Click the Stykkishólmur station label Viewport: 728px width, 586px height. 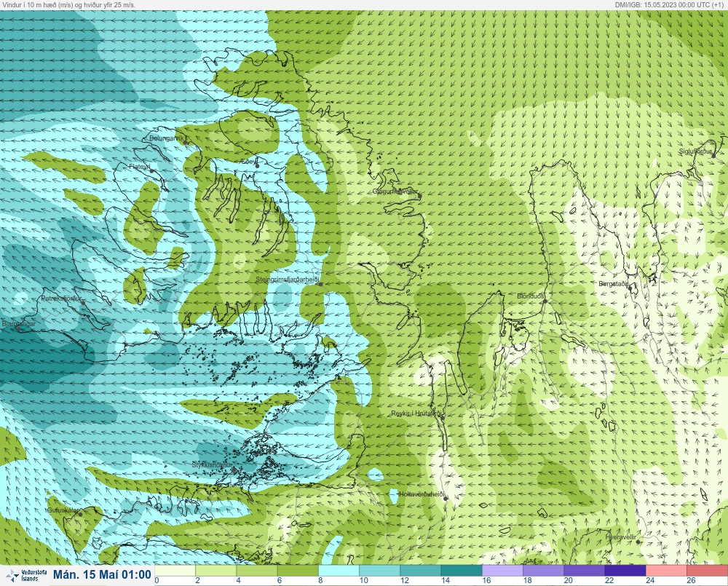[212, 464]
